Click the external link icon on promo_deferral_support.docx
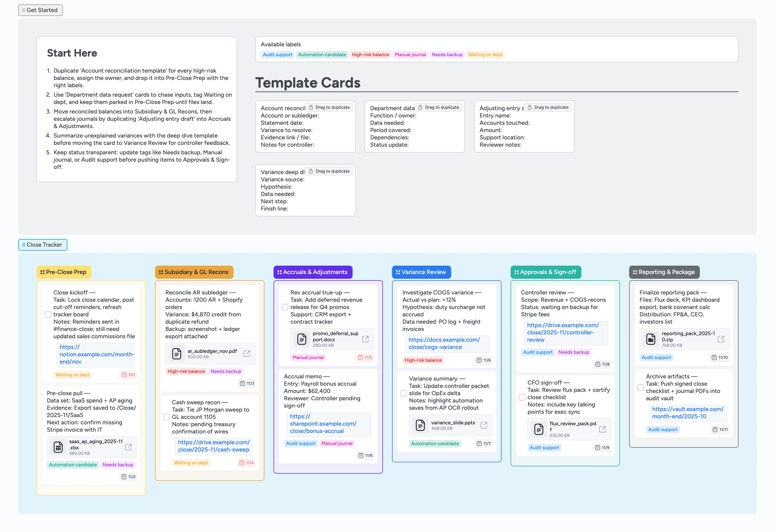 tap(365, 339)
